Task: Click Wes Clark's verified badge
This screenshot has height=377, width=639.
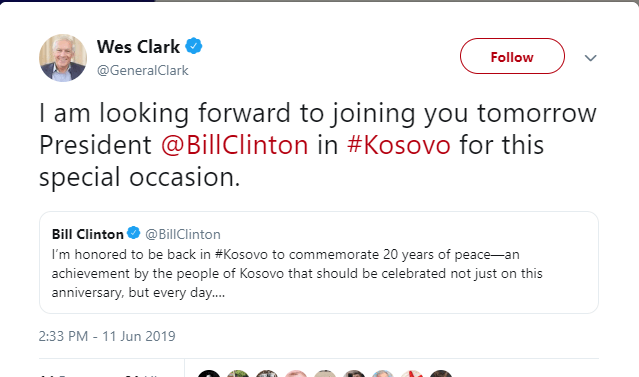Action: pyautogui.click(x=194, y=46)
